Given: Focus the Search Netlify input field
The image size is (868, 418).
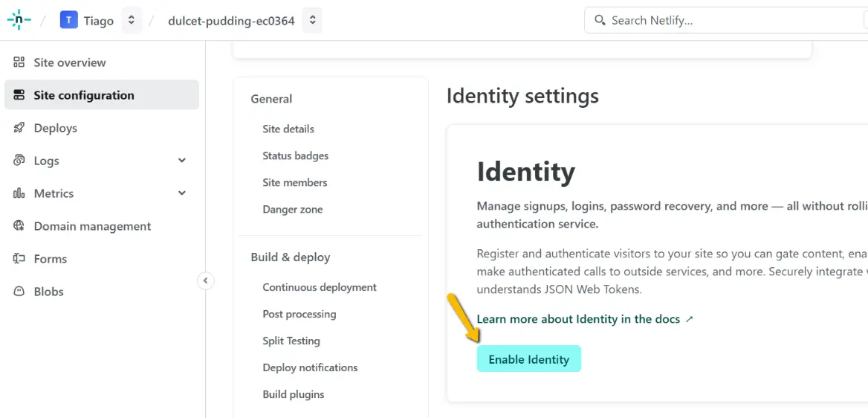Looking at the screenshot, I should [726, 21].
